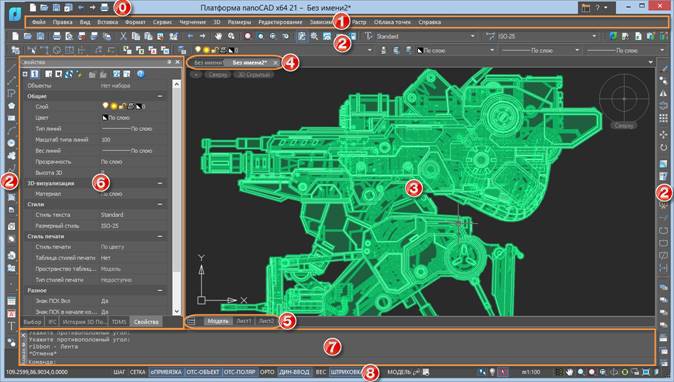The width and height of the screenshot is (674, 382).
Task: Click the m1:100 scale in status bar
Action: coord(531,372)
